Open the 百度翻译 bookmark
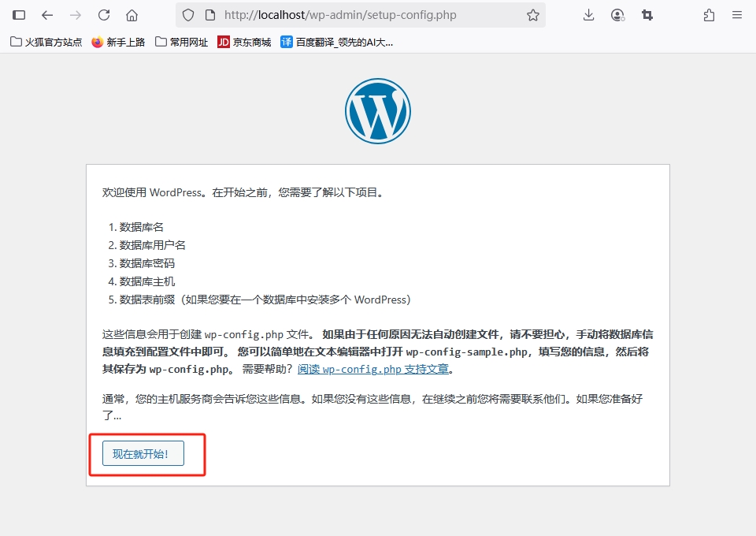Viewport: 756px width, 536px height. click(x=336, y=42)
